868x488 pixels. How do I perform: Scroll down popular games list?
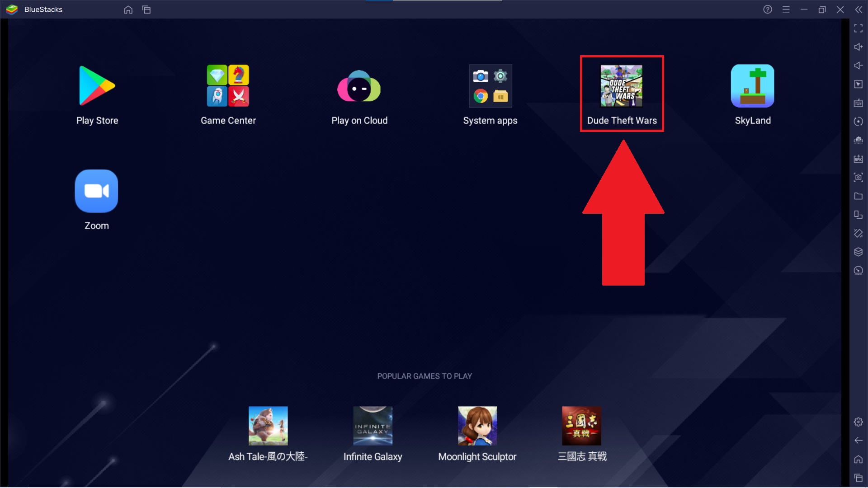click(x=424, y=435)
